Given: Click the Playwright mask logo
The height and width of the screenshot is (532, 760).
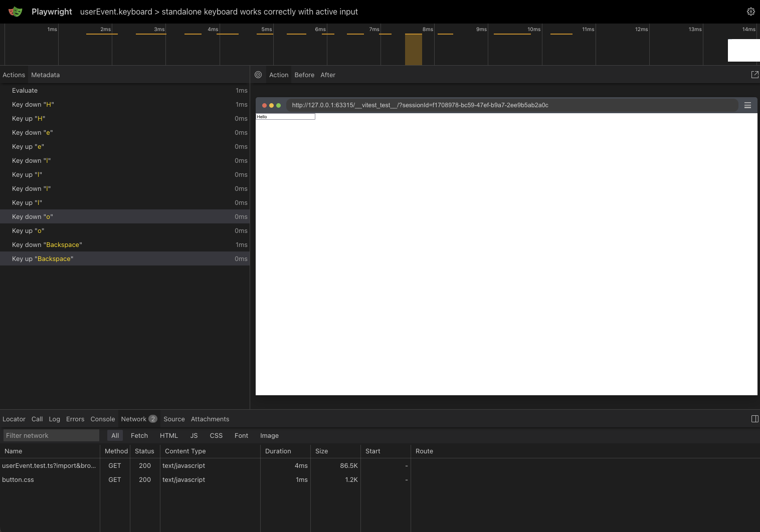Looking at the screenshot, I should (15, 12).
